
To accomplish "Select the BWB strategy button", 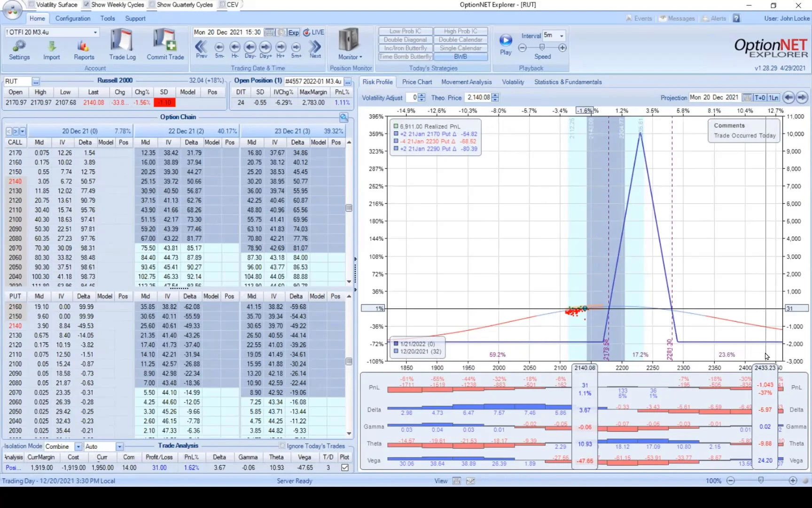I will click(461, 56).
